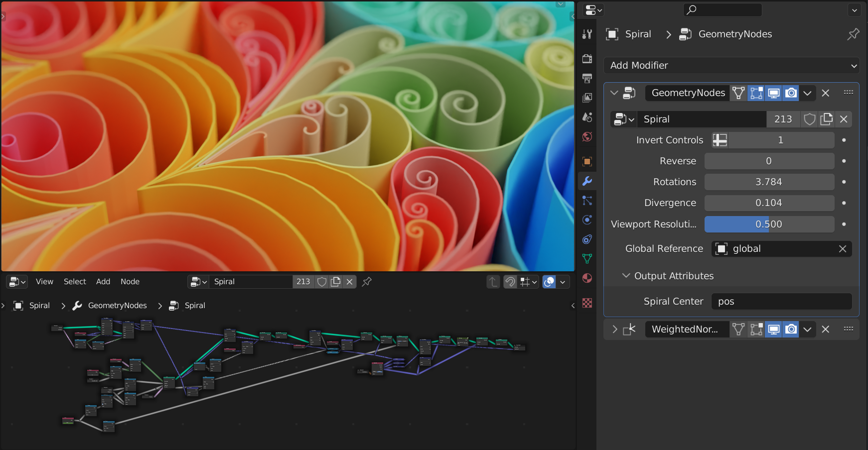868x450 pixels.
Task: Select the Particles Properties tab
Action: (587, 201)
